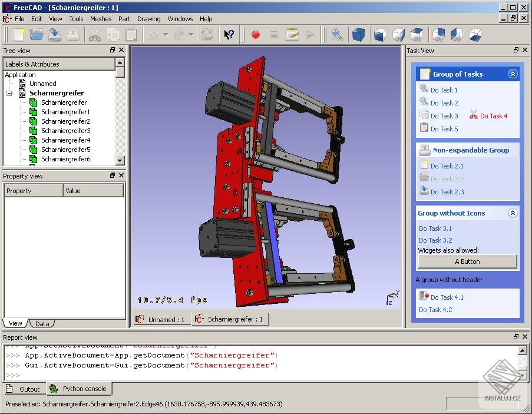Open the Meshes menu
This screenshot has width=532, height=414.
[101, 18]
